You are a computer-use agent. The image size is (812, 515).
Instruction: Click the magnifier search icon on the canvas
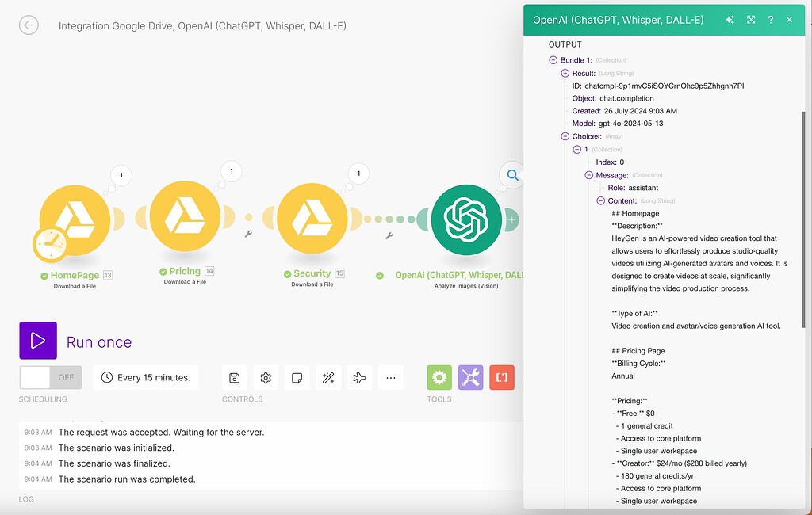click(511, 175)
